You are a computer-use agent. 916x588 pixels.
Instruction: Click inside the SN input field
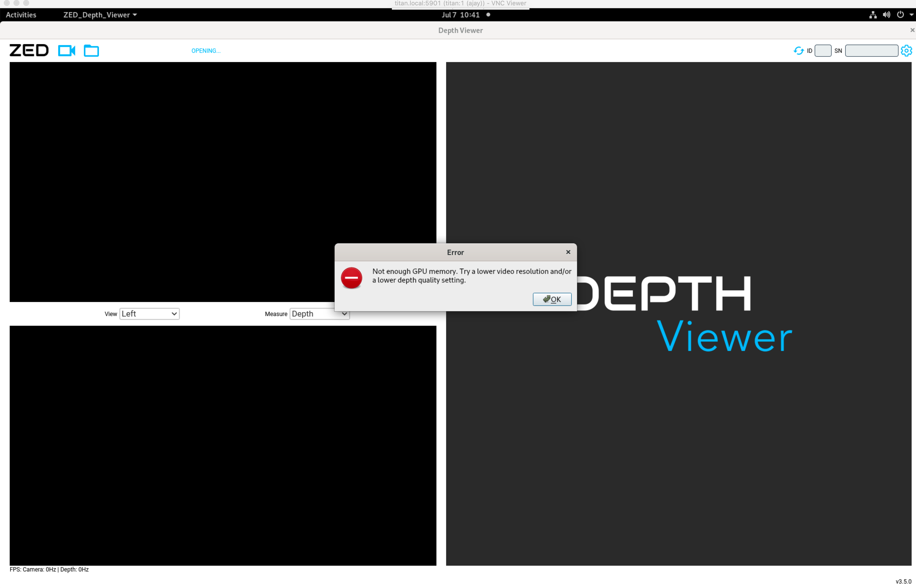click(872, 50)
